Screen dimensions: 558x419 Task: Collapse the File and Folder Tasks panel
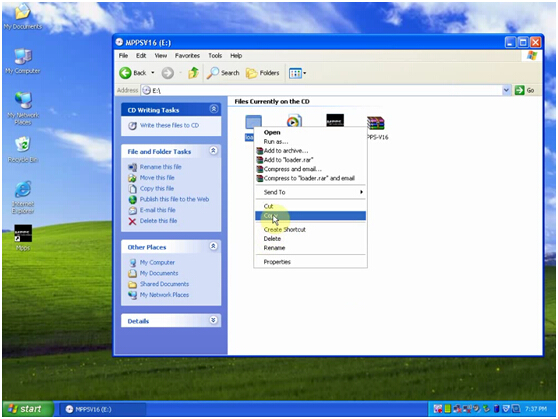tap(213, 151)
